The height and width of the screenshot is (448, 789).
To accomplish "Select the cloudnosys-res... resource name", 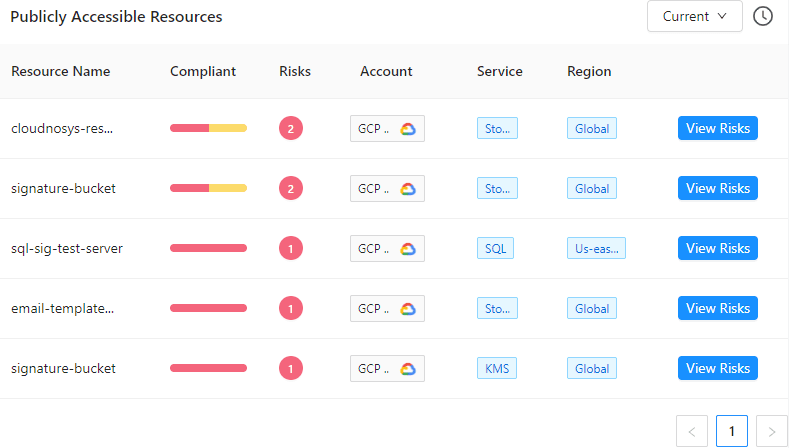I will pos(62,128).
